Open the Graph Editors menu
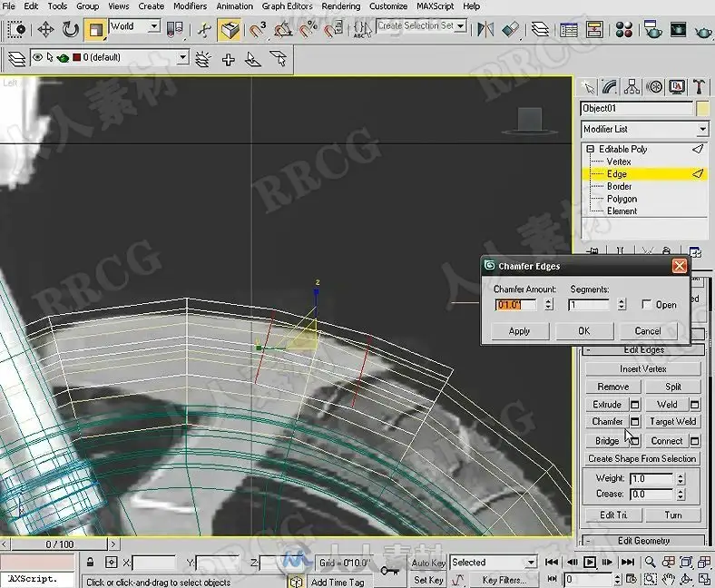The image size is (715, 588). (287, 6)
